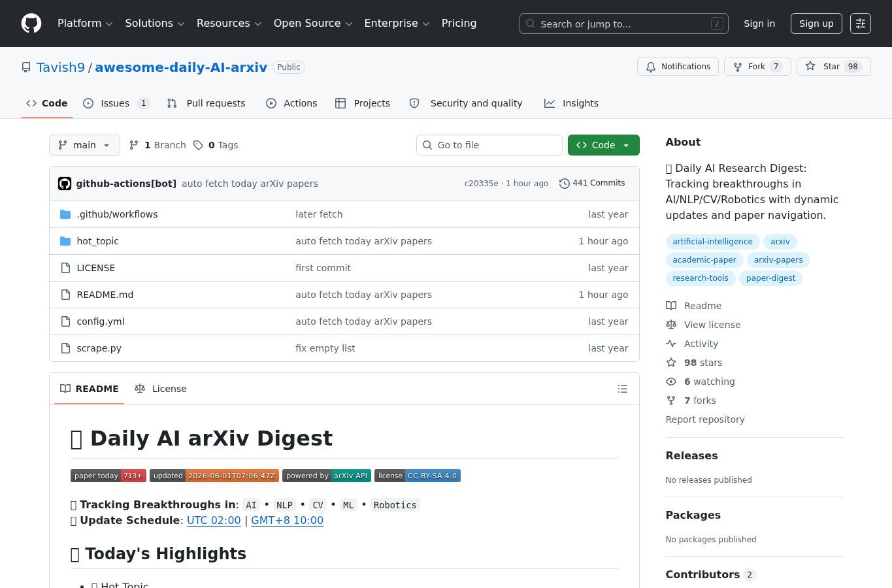The width and height of the screenshot is (892, 588).
Task: Click the paper today 713+ badge
Action: pyautogui.click(x=108, y=476)
